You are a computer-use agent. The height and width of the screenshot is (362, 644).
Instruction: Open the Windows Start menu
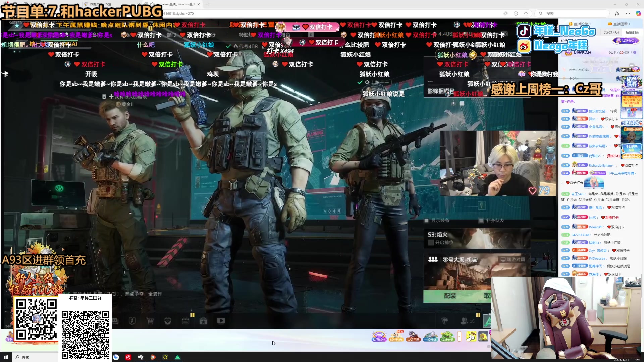pos(6,357)
